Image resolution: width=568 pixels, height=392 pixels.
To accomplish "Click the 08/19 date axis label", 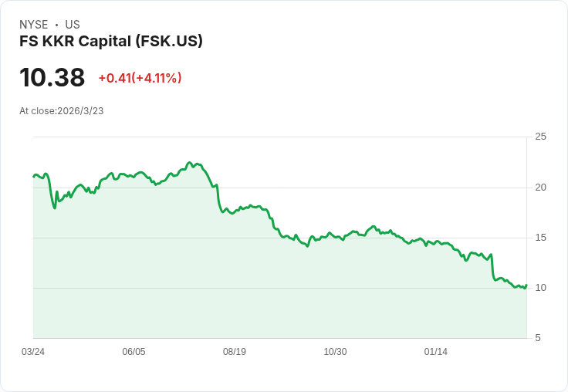I will [235, 352].
